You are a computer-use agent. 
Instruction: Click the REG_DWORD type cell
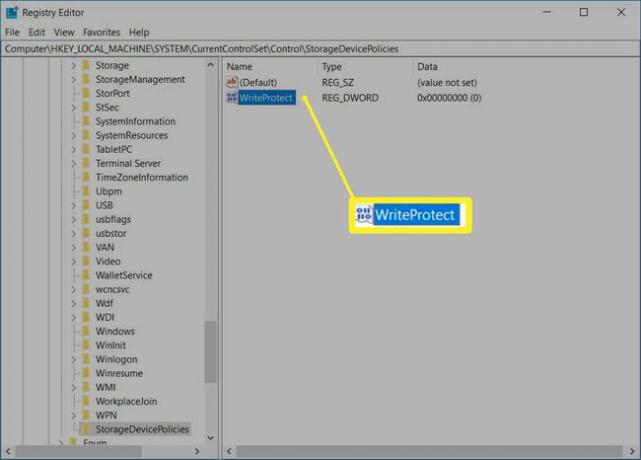point(350,98)
